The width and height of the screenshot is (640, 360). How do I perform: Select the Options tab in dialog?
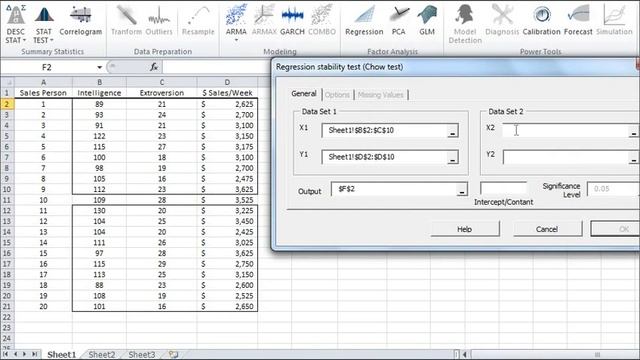(337, 95)
